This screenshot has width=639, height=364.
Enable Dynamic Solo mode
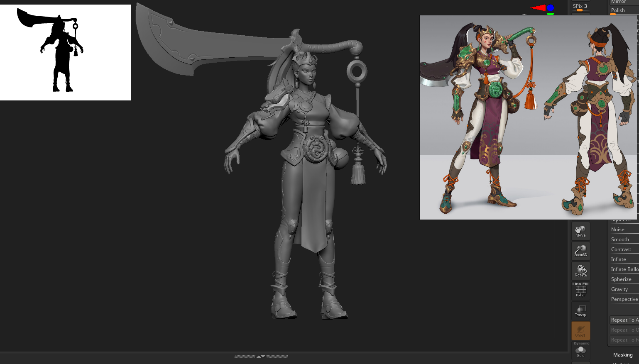click(580, 350)
